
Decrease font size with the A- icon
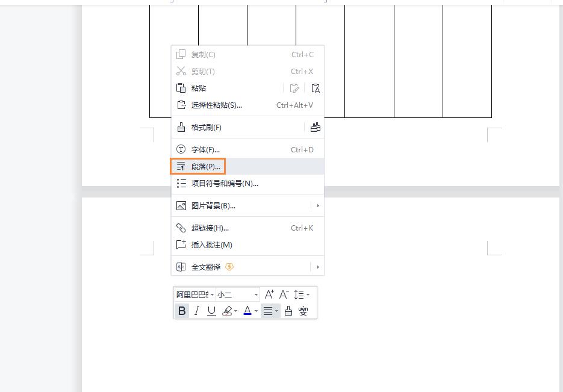pos(284,294)
